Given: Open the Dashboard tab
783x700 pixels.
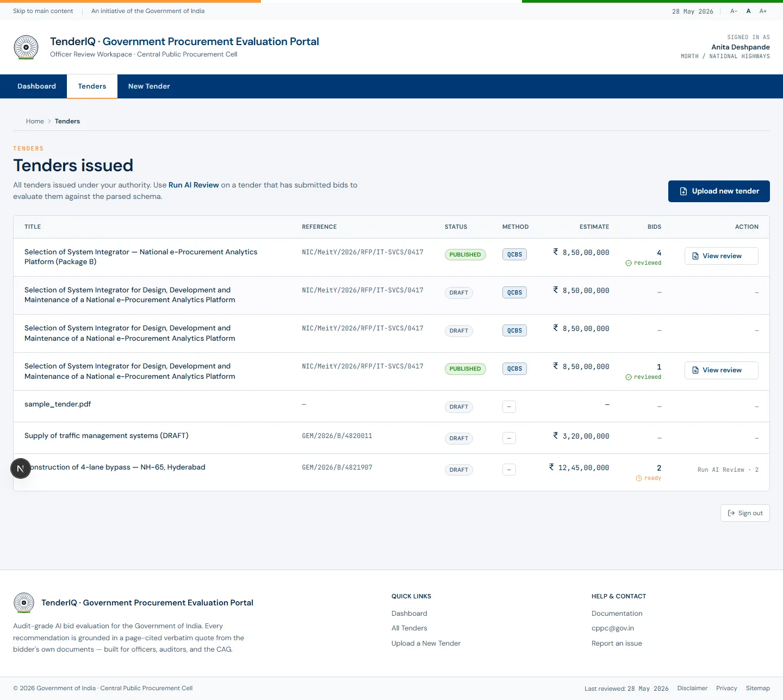Looking at the screenshot, I should [36, 86].
